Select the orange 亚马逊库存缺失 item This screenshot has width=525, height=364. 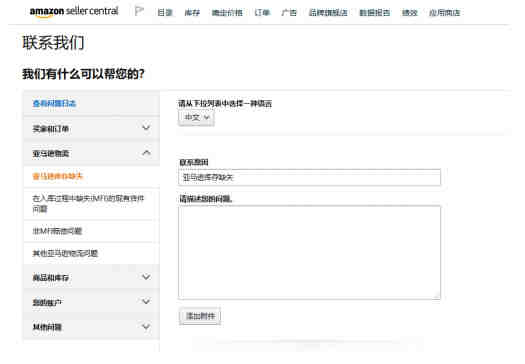coord(58,176)
